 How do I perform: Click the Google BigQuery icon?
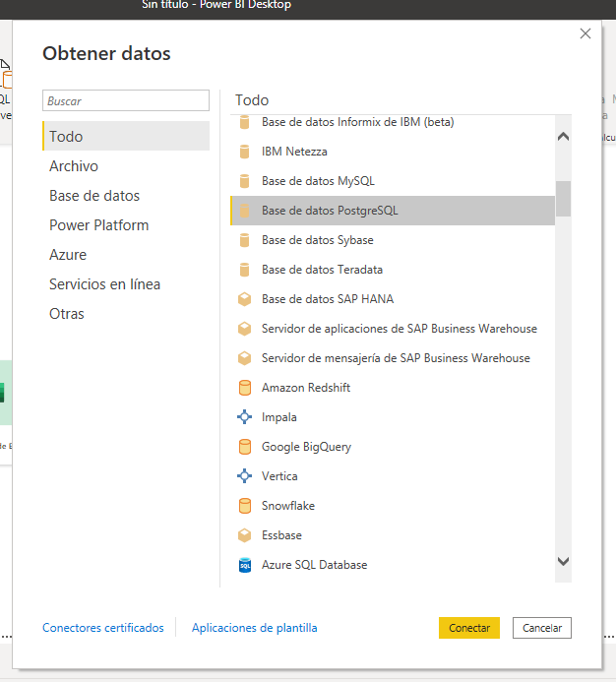245,447
